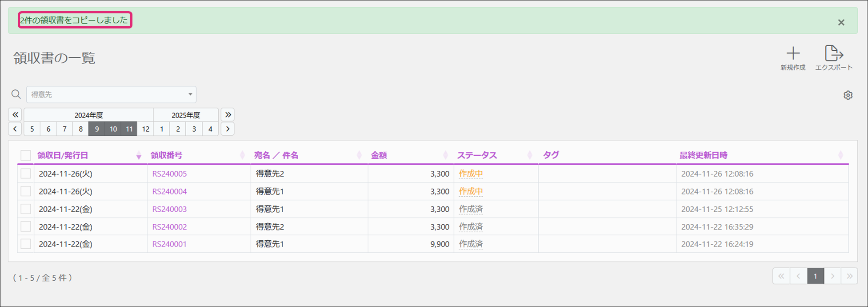
Task: Click the 新規作成 plus icon
Action: 793,54
